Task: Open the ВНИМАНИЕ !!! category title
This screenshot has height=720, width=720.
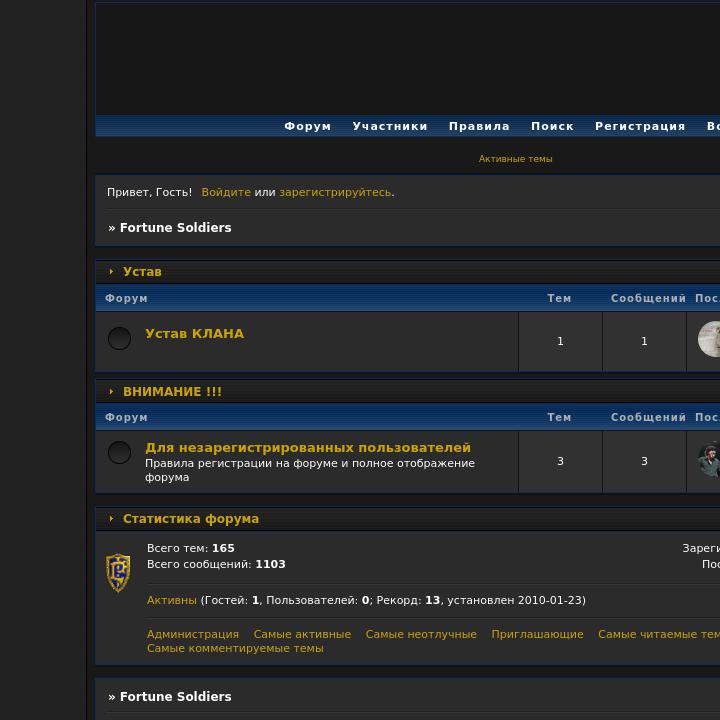Action: pyautogui.click(x=172, y=391)
